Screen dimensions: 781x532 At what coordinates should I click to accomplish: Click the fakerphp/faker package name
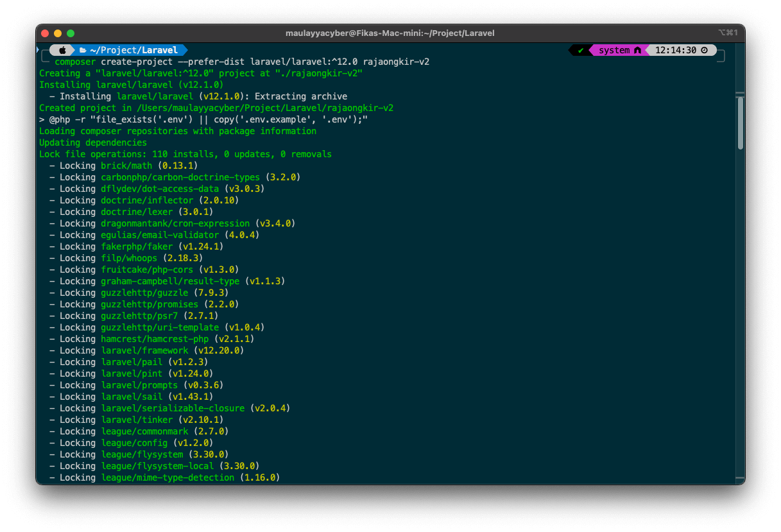(137, 246)
